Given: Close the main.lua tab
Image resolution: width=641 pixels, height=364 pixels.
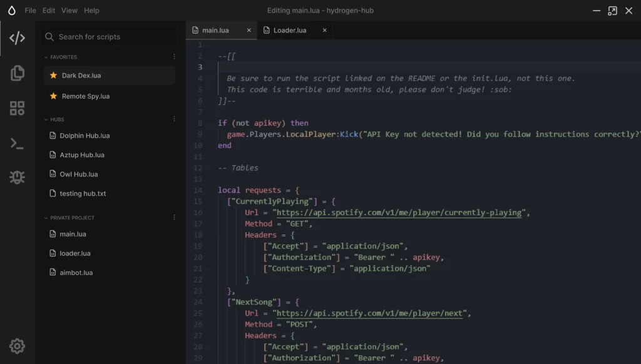Looking at the screenshot, I should [x=249, y=30].
